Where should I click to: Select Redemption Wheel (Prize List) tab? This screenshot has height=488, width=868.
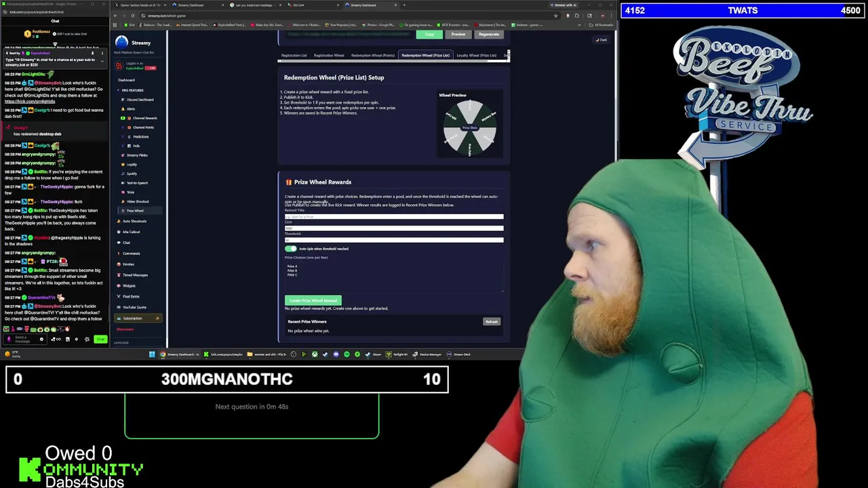pyautogui.click(x=425, y=56)
